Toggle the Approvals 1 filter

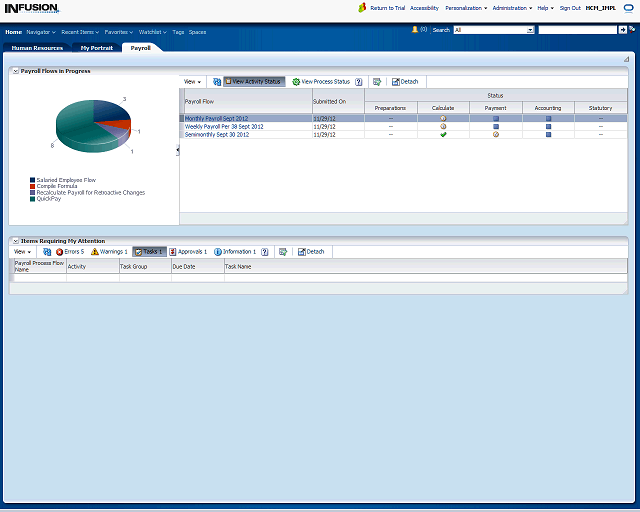tap(188, 252)
